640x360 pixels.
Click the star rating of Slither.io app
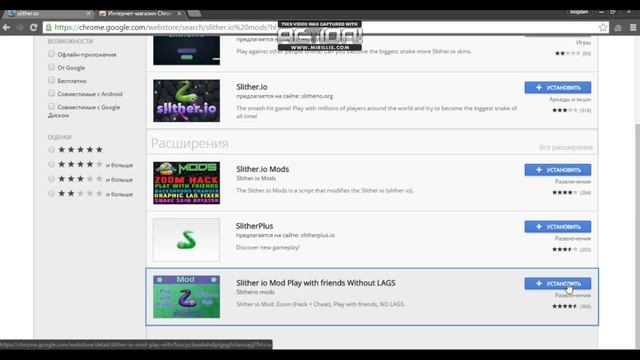pos(565,110)
